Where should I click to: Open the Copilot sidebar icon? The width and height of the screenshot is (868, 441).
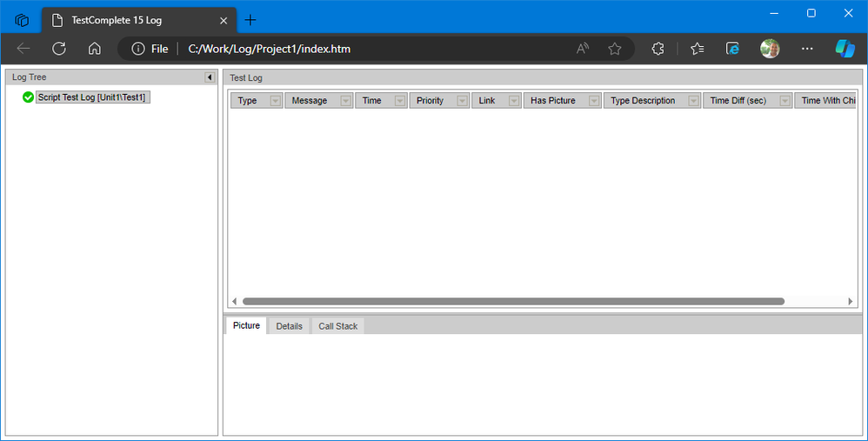tap(845, 49)
